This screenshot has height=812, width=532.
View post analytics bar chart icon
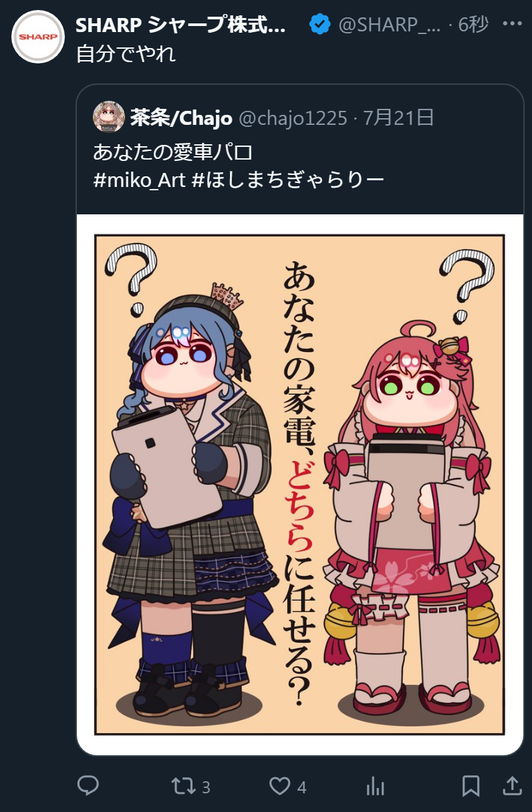375,787
